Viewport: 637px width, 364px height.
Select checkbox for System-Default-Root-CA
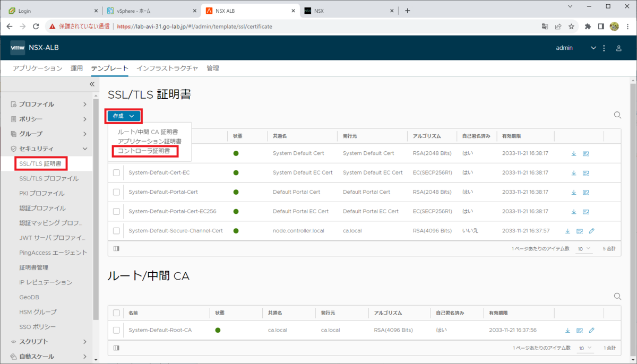coord(116,330)
